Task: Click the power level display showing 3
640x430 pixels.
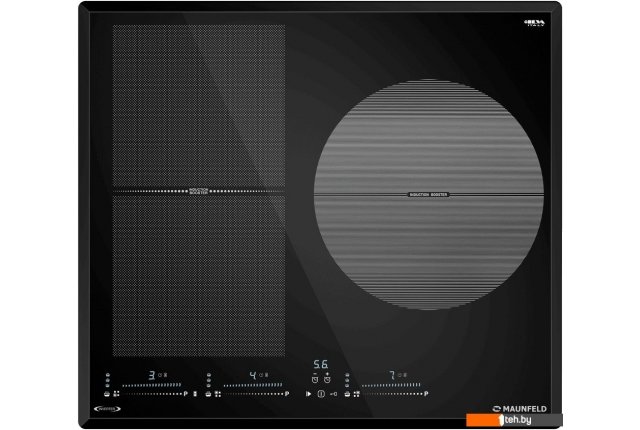Action: (151, 376)
